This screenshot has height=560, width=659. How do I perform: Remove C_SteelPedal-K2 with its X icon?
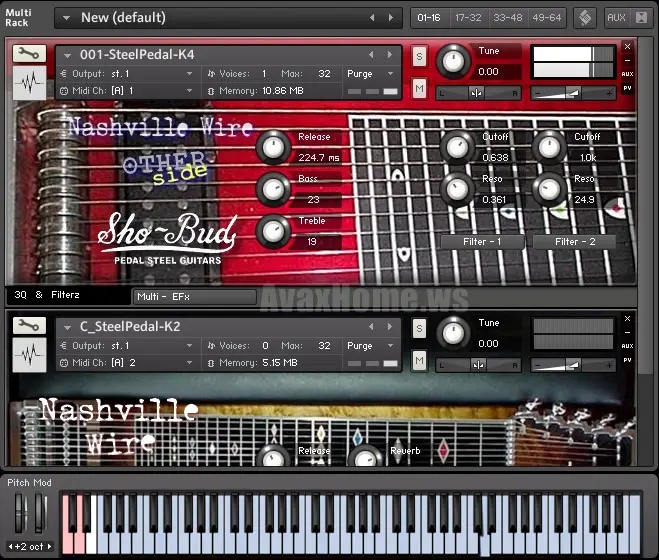click(x=627, y=319)
